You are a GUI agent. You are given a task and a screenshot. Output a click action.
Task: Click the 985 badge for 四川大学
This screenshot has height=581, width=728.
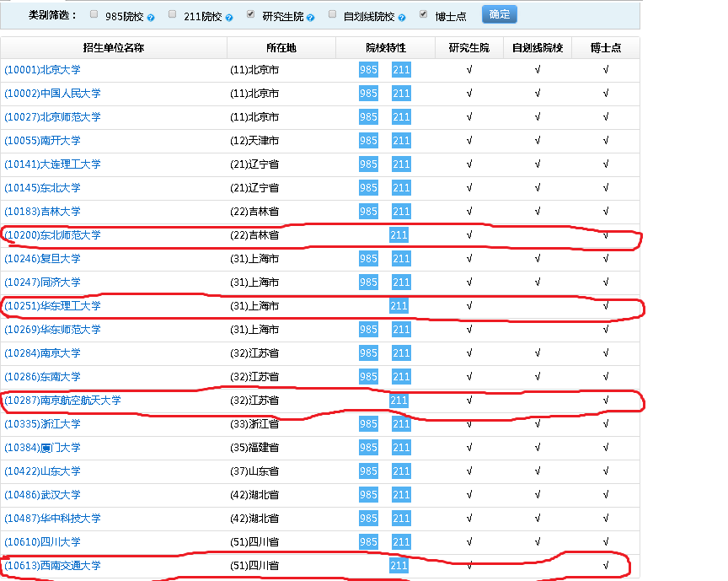point(367,542)
